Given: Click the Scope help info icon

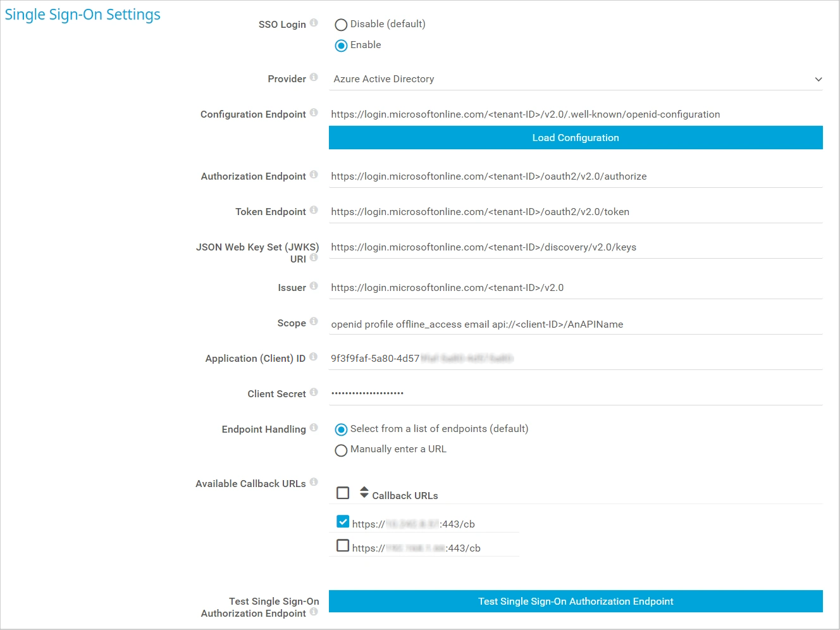Looking at the screenshot, I should (314, 322).
